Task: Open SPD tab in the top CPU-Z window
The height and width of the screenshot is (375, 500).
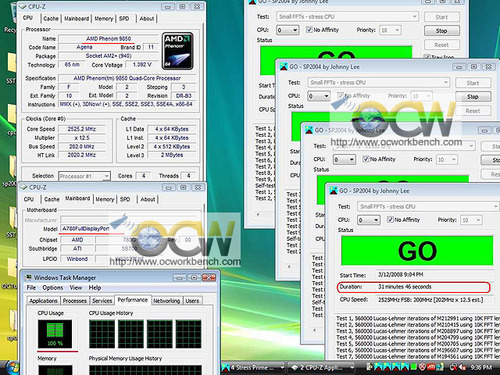Action: [124, 19]
